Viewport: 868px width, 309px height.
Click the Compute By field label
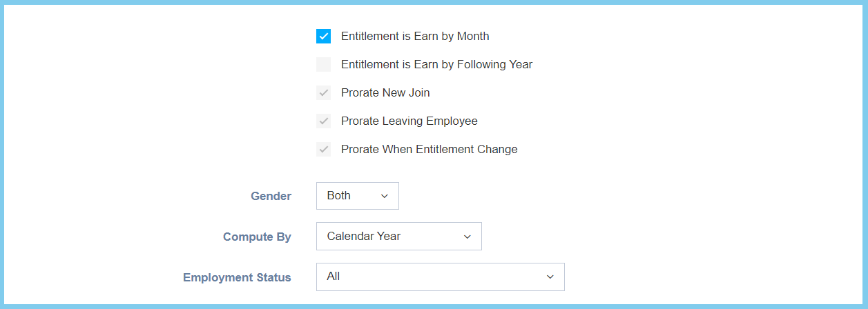pyautogui.click(x=257, y=237)
